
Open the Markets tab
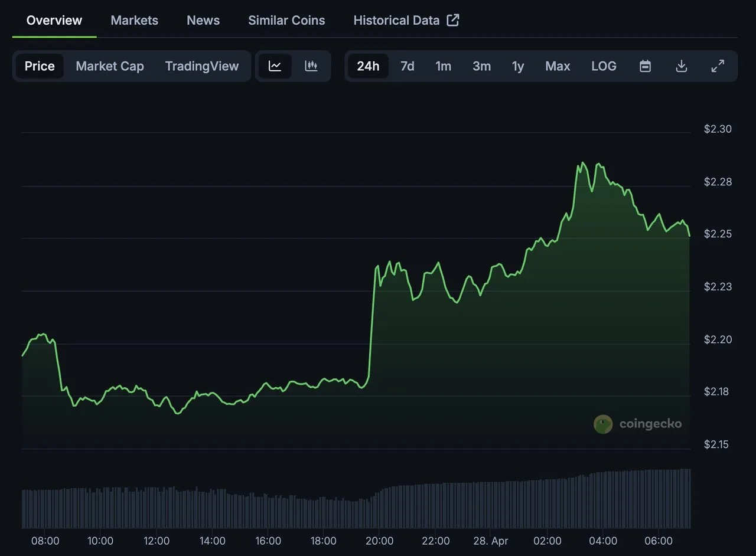point(135,20)
